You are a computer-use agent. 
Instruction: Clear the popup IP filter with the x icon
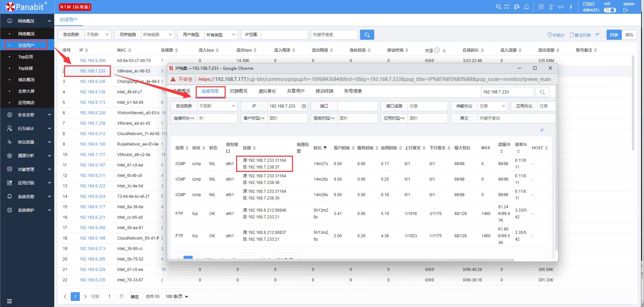tap(303, 106)
